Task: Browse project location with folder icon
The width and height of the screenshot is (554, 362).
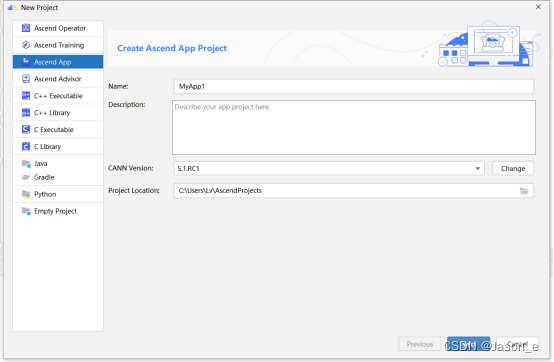Action: coord(524,191)
